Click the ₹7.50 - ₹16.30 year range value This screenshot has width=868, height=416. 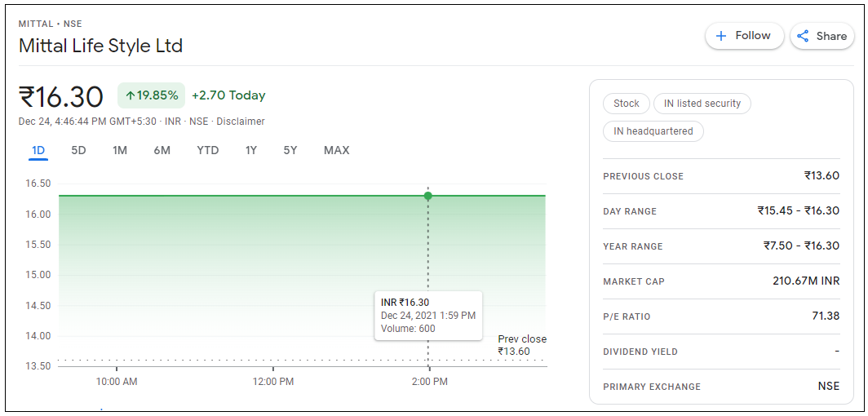coord(802,246)
